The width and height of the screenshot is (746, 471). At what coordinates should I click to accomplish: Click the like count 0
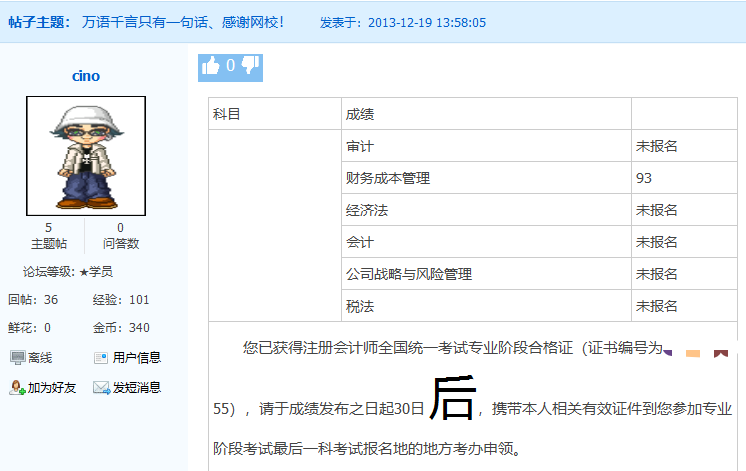[231, 65]
